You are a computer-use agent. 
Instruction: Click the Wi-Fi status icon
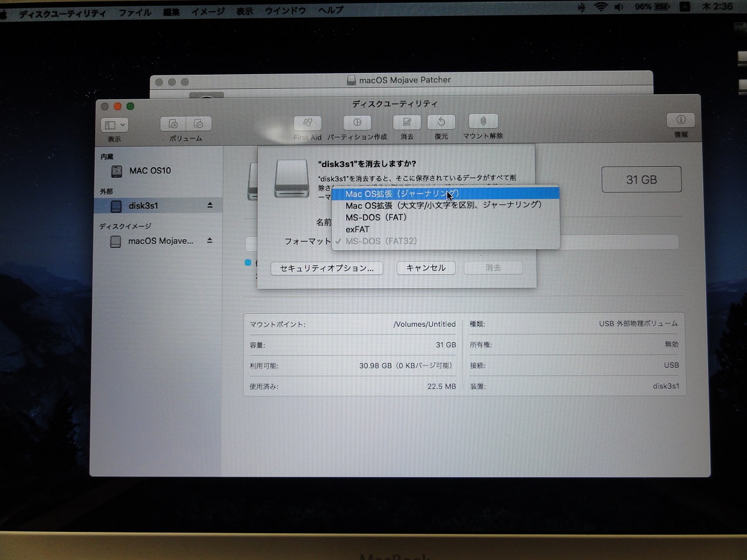pyautogui.click(x=601, y=7)
